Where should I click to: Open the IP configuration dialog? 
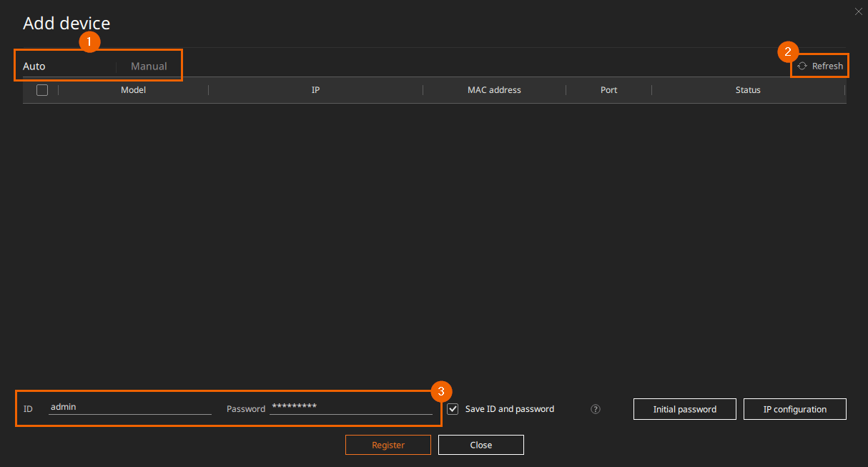[794, 408]
